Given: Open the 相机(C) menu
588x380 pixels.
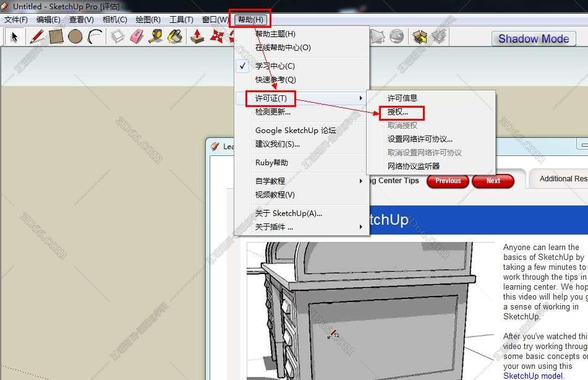Looking at the screenshot, I should point(115,20).
